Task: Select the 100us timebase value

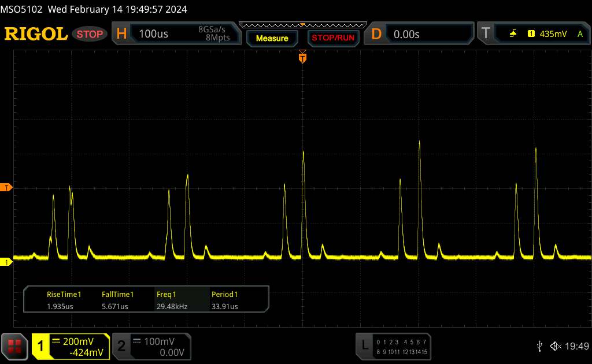Action: pos(153,34)
